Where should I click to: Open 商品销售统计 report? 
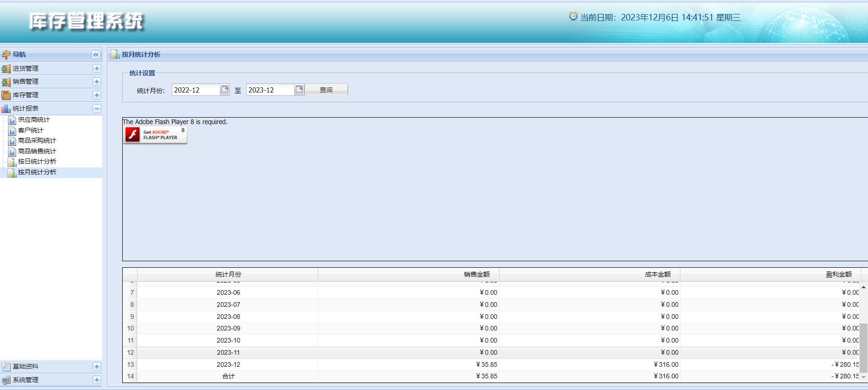[37, 151]
